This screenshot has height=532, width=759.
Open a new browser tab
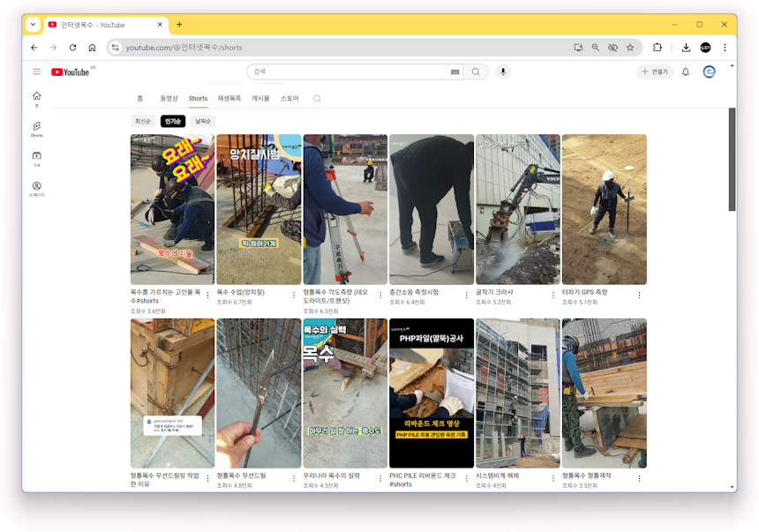[x=179, y=24]
